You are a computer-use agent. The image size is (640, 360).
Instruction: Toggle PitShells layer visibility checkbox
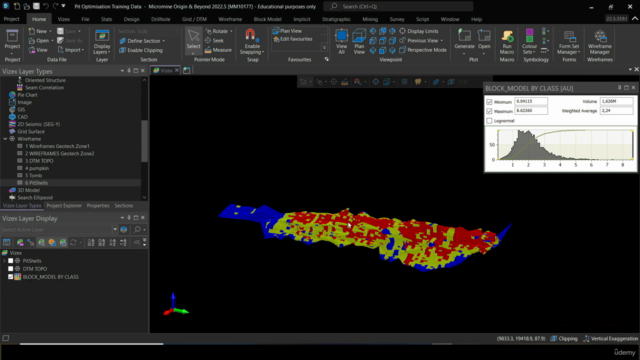pos(11,261)
